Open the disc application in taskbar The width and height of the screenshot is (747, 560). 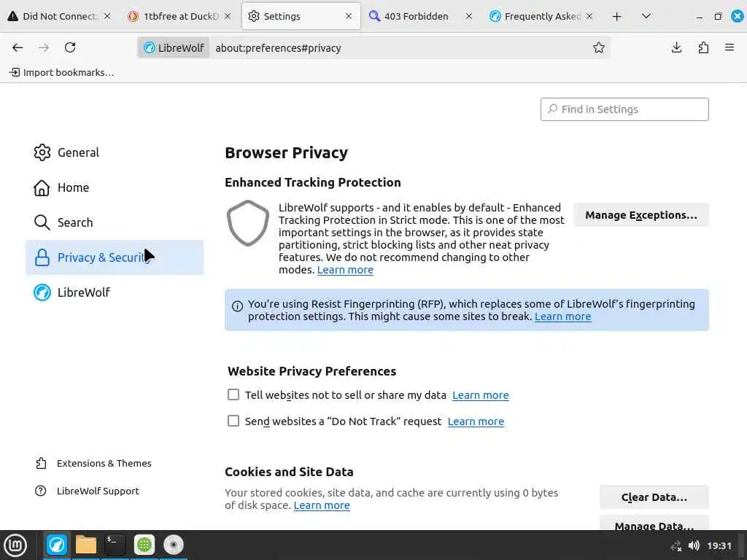coord(174,545)
